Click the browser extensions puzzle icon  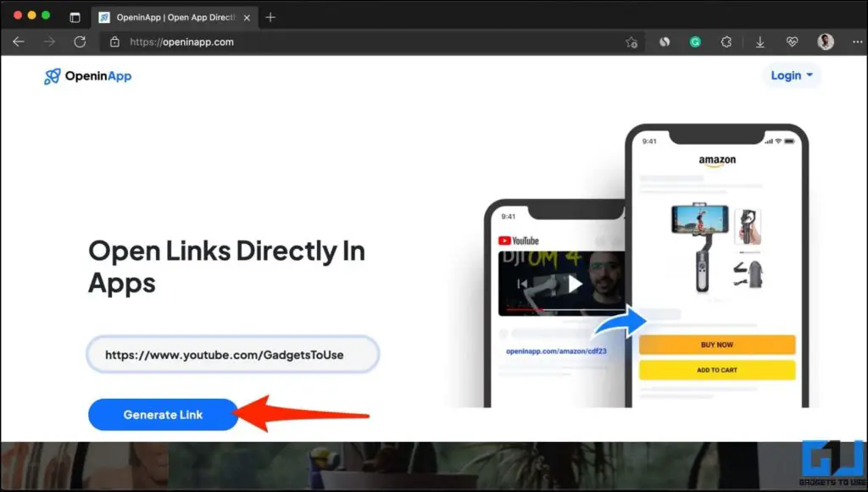pos(726,41)
